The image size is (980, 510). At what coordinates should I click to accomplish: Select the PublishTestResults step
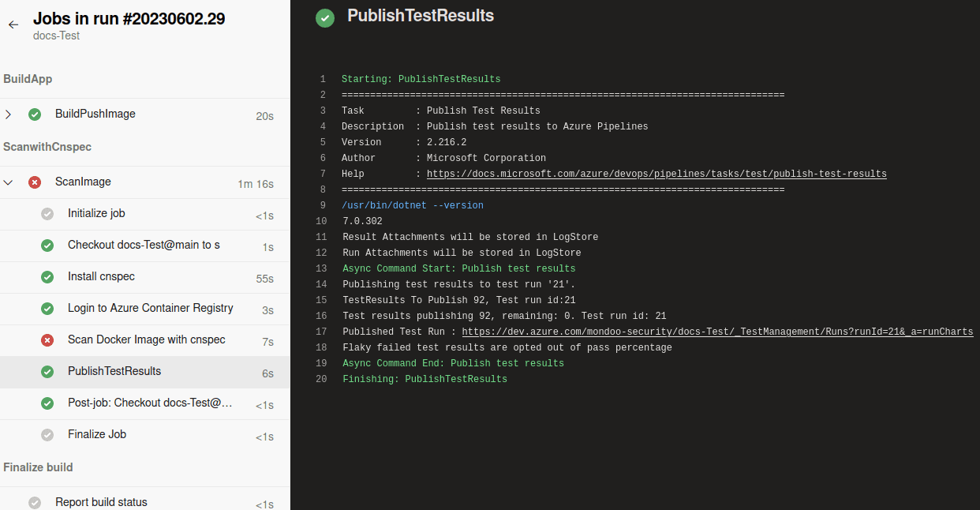pyautogui.click(x=114, y=371)
